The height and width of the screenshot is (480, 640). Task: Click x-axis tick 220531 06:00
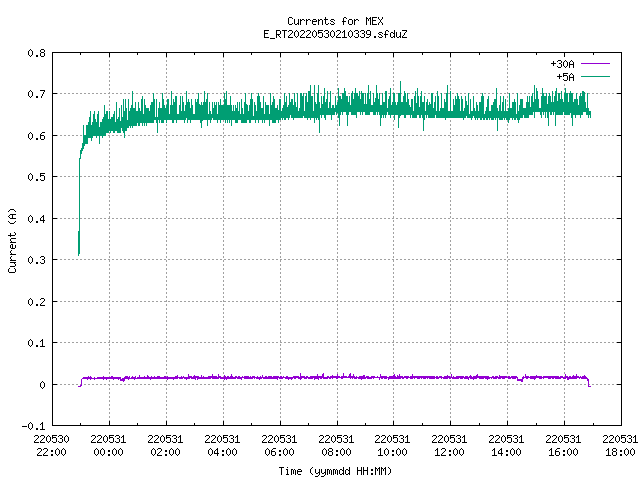pyautogui.click(x=279, y=445)
